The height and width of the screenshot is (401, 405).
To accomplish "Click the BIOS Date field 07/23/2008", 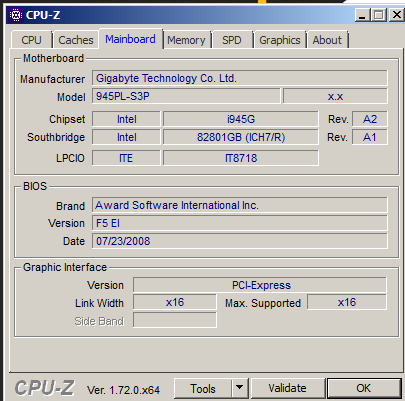I will [x=240, y=241].
